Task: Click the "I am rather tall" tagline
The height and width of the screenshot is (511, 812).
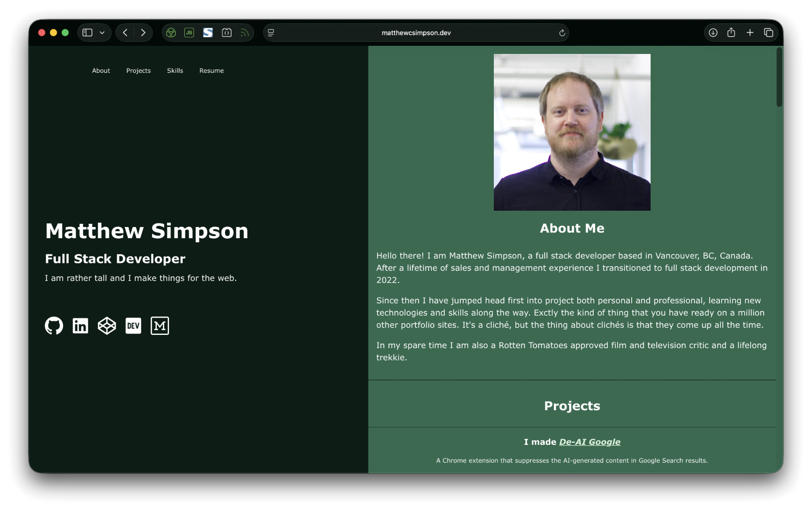Action: click(141, 278)
